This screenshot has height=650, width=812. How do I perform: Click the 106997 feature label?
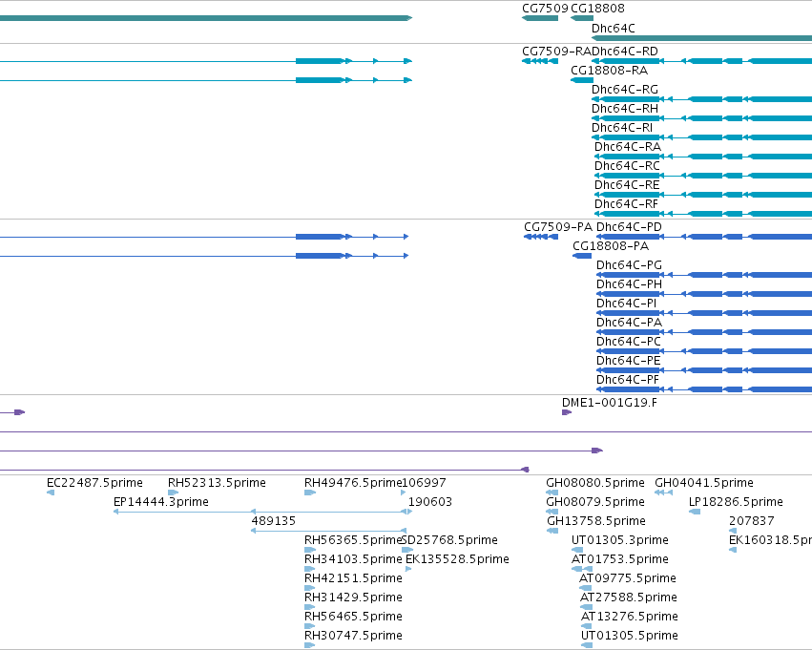pos(424,483)
